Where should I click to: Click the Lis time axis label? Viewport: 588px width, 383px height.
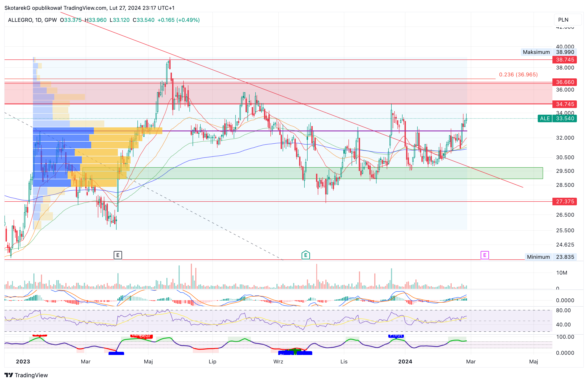pyautogui.click(x=344, y=361)
